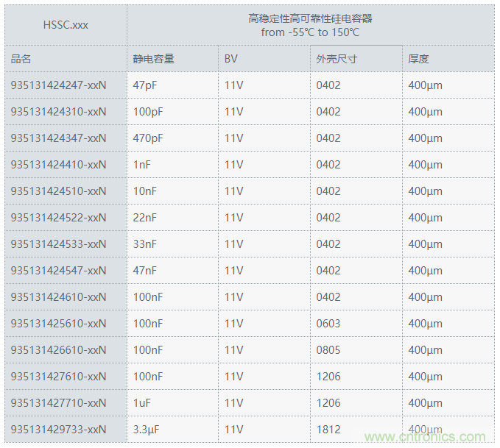This screenshot has height=448, width=500.
Task: Click the 外壳尺寸 column header
Action: point(337,59)
